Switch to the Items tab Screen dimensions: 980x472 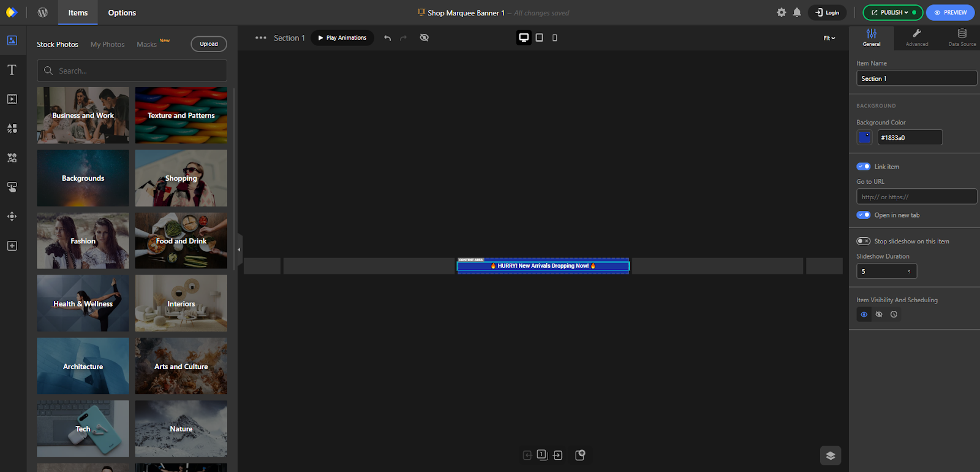click(78, 12)
